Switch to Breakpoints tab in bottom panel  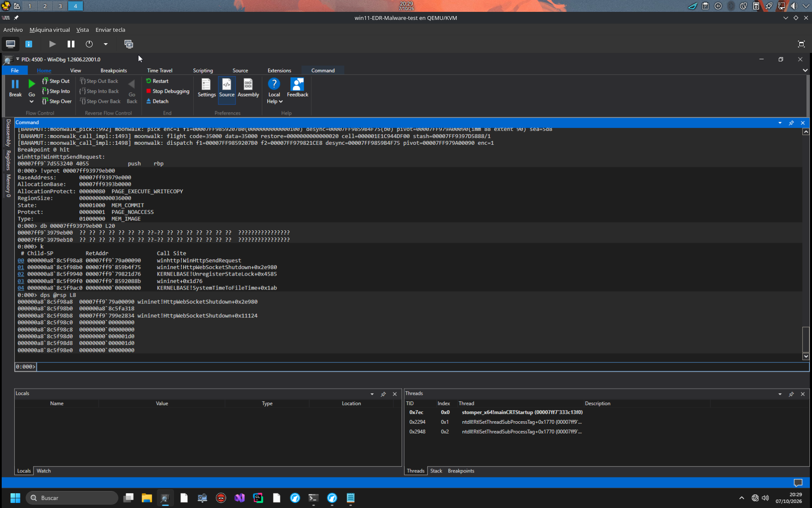[x=461, y=471]
